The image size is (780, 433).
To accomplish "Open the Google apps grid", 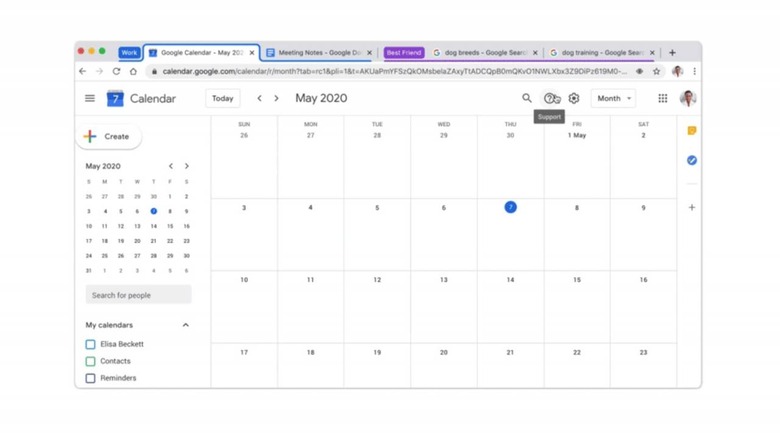I will pyautogui.click(x=662, y=98).
